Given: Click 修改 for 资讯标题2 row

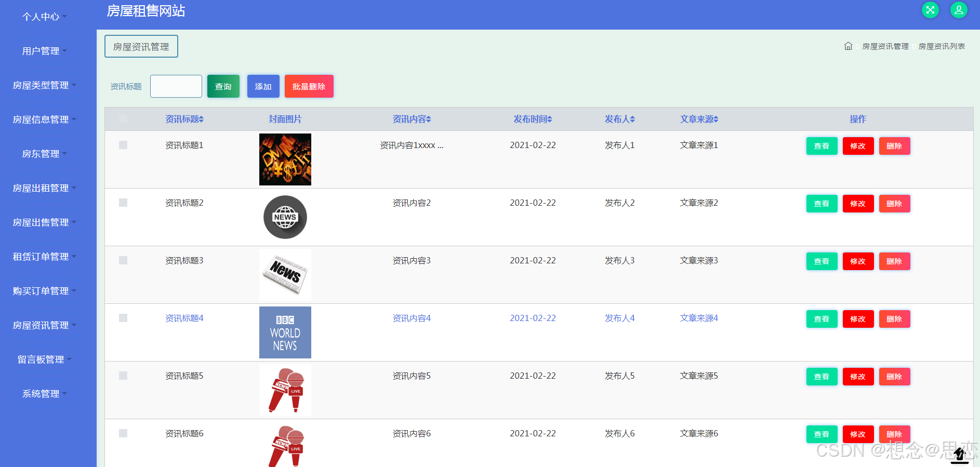Looking at the screenshot, I should coord(858,204).
